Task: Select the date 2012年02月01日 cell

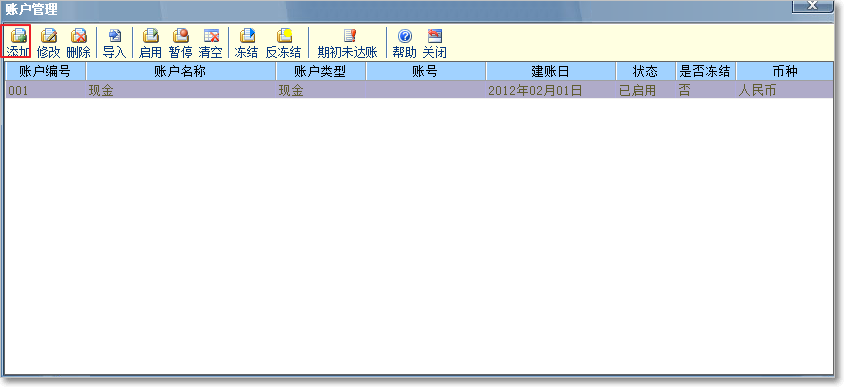Action: point(551,90)
